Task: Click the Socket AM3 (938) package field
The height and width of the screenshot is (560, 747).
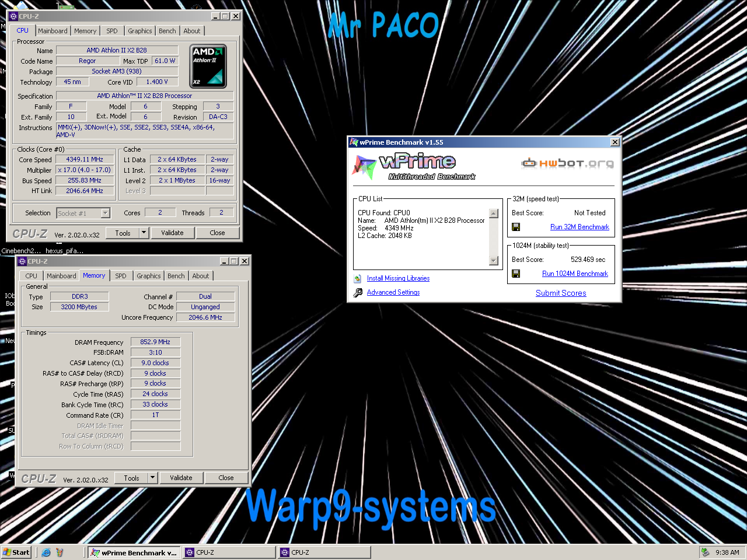Action: coord(117,71)
